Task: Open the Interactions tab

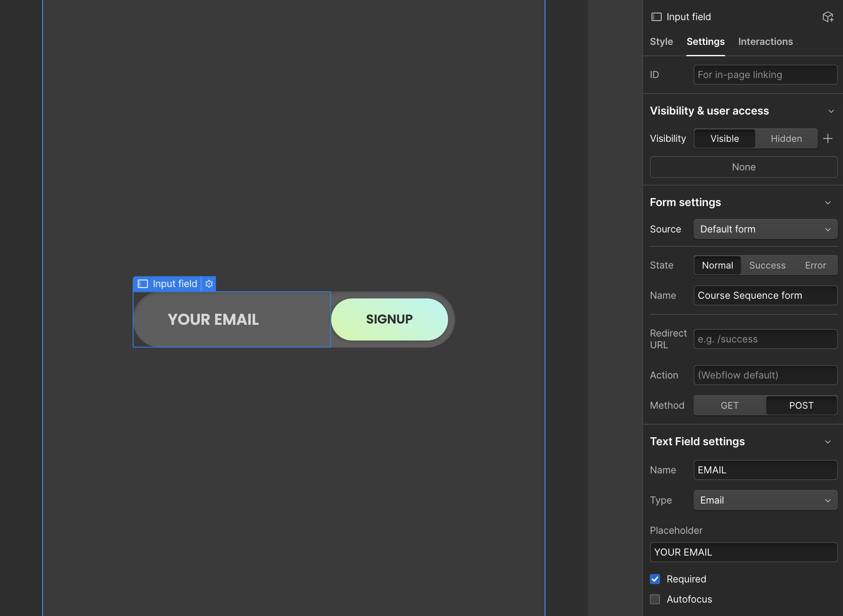Action: (x=765, y=42)
